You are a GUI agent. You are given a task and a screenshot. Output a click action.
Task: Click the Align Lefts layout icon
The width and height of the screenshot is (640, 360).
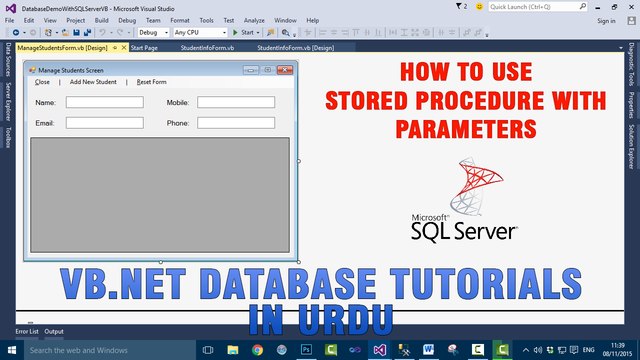pos(322,32)
